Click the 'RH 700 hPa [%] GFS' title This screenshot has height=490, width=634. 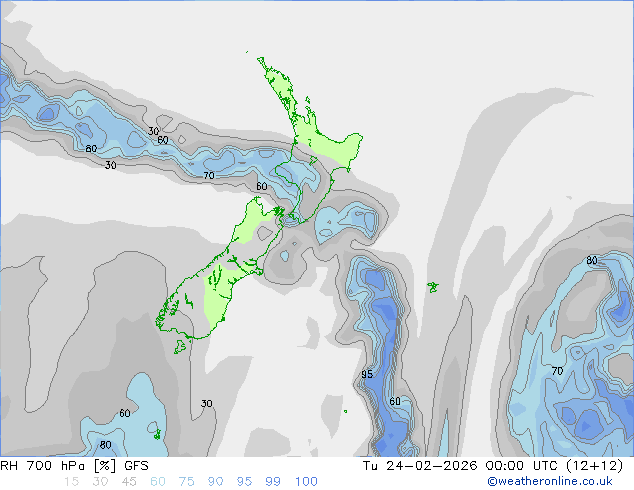click(x=74, y=466)
